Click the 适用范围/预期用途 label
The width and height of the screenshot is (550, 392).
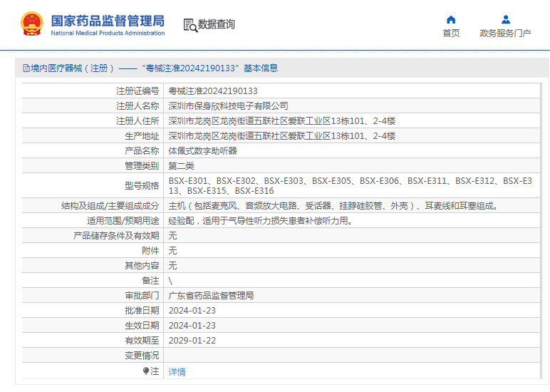pos(123,221)
